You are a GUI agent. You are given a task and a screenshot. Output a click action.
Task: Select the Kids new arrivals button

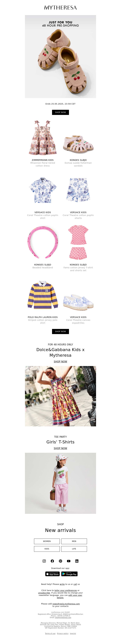(47, 549)
